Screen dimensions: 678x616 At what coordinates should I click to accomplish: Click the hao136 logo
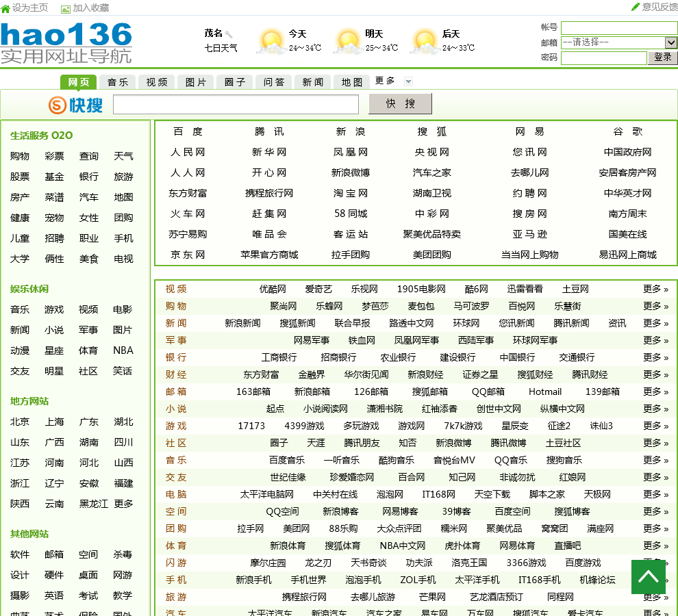click(x=66, y=43)
